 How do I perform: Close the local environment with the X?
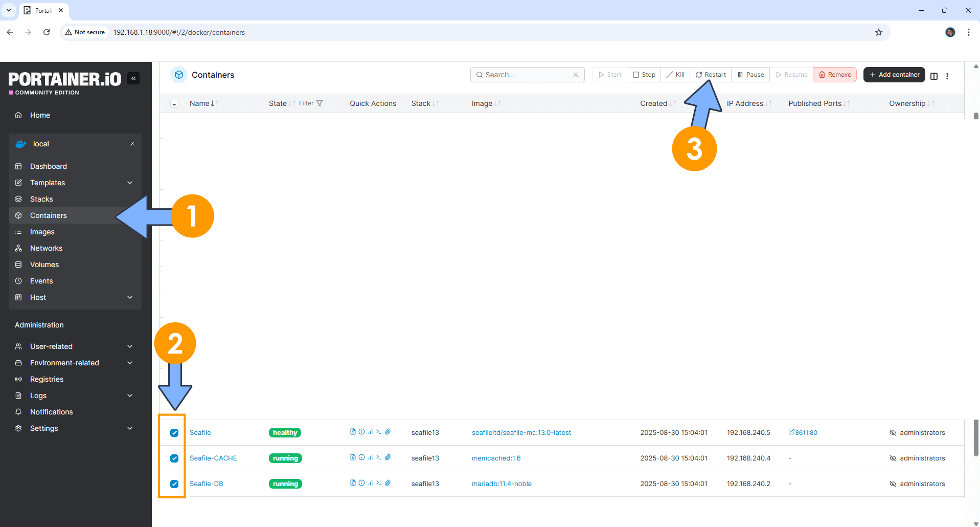pos(132,144)
